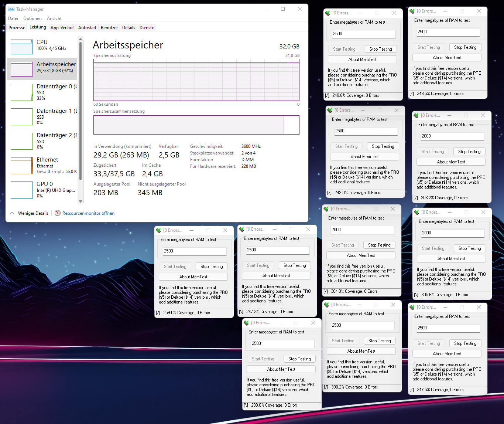Select the GPU 0 performance graph

tap(22, 190)
